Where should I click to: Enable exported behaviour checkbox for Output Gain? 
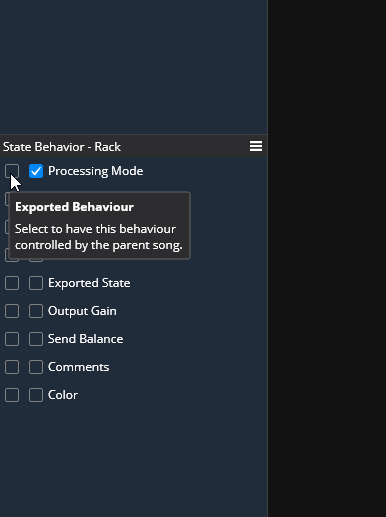12,311
